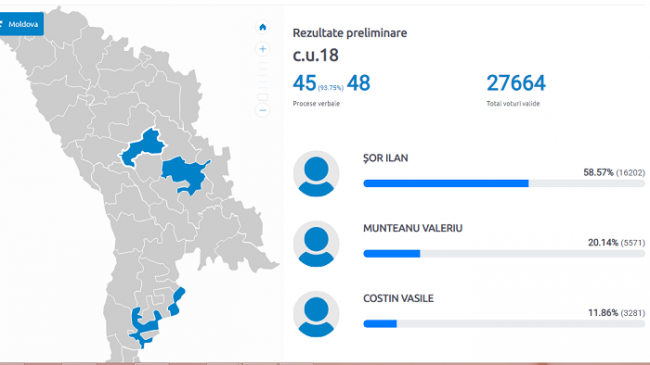Select the blue central-east highlighted district
This screenshot has width=650, height=365.
coord(185,174)
